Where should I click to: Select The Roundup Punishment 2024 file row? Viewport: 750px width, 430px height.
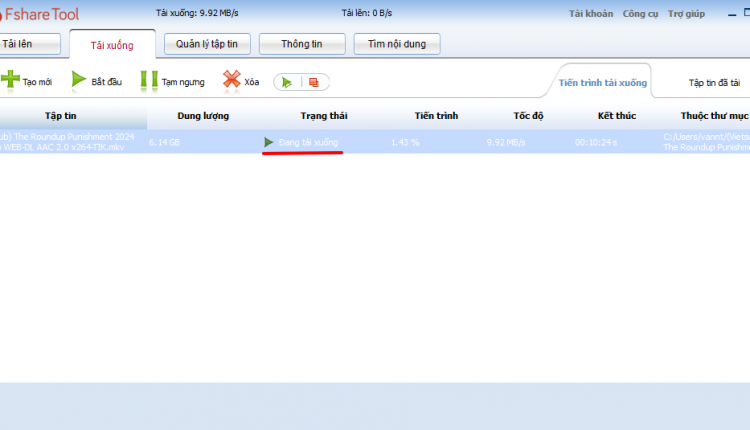click(375, 142)
